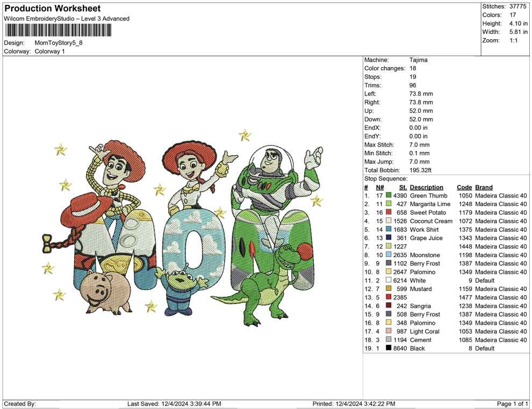Click the Green Thumb color swatch

389,195
